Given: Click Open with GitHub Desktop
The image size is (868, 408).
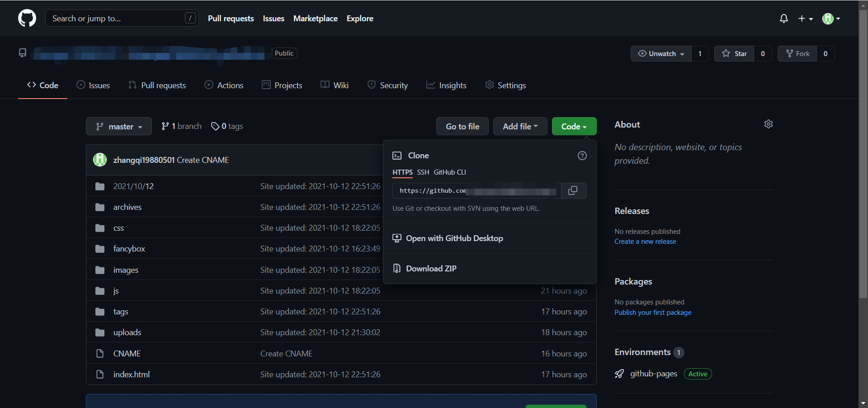Looking at the screenshot, I should coord(454,238).
